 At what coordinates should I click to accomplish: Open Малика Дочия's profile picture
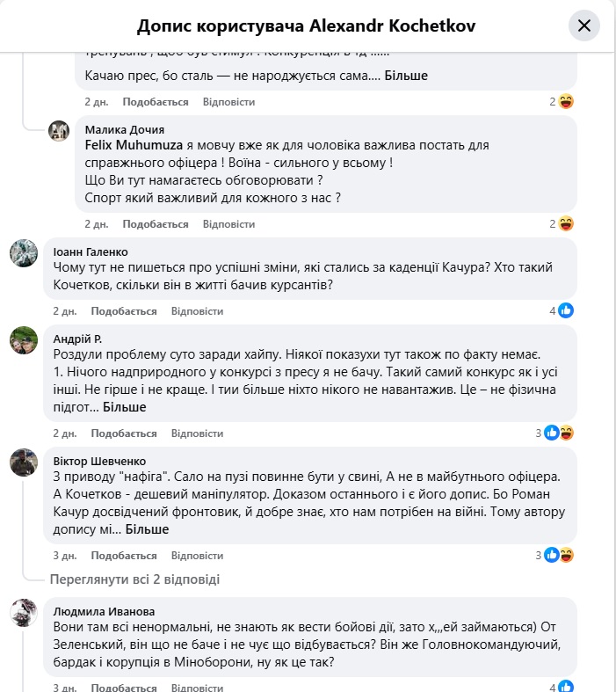pos(59,131)
